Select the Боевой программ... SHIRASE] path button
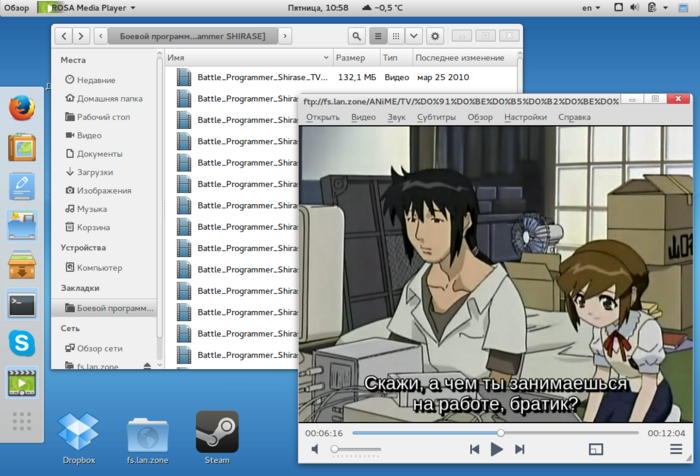Screen dimensions: 700x476 (192, 36)
